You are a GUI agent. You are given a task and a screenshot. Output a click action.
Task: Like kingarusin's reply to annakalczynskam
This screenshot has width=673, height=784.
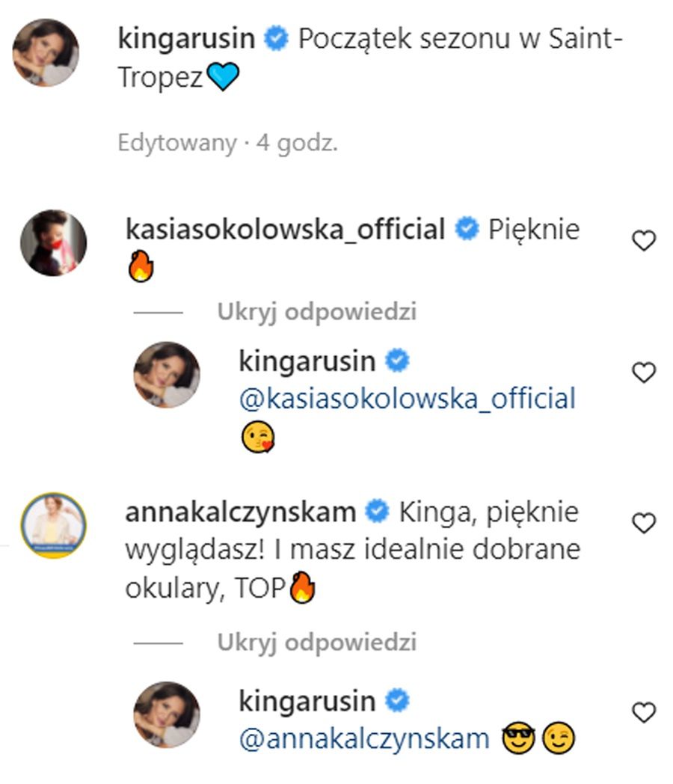(644, 712)
